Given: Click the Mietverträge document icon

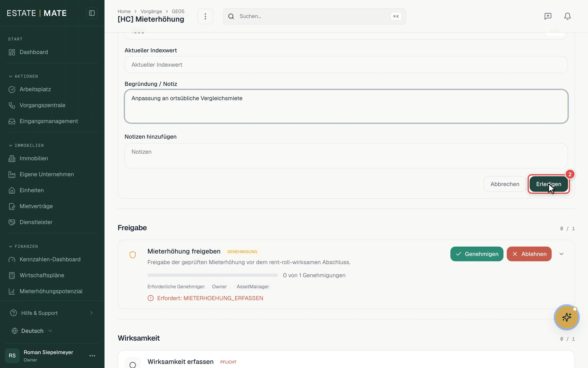Looking at the screenshot, I should pos(12,206).
